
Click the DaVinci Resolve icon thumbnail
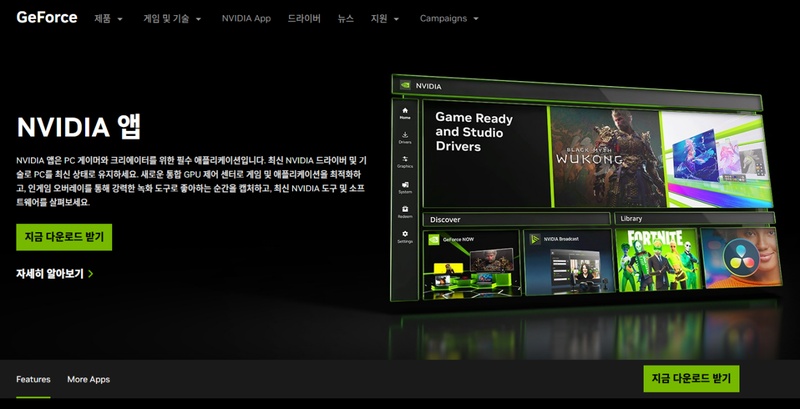[x=738, y=258]
